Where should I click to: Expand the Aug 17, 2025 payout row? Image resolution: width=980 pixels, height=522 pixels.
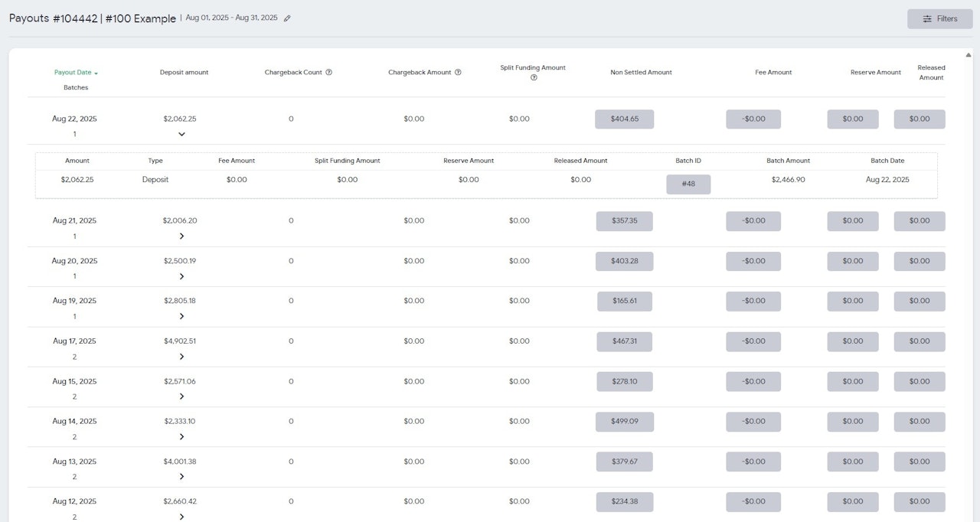click(181, 357)
